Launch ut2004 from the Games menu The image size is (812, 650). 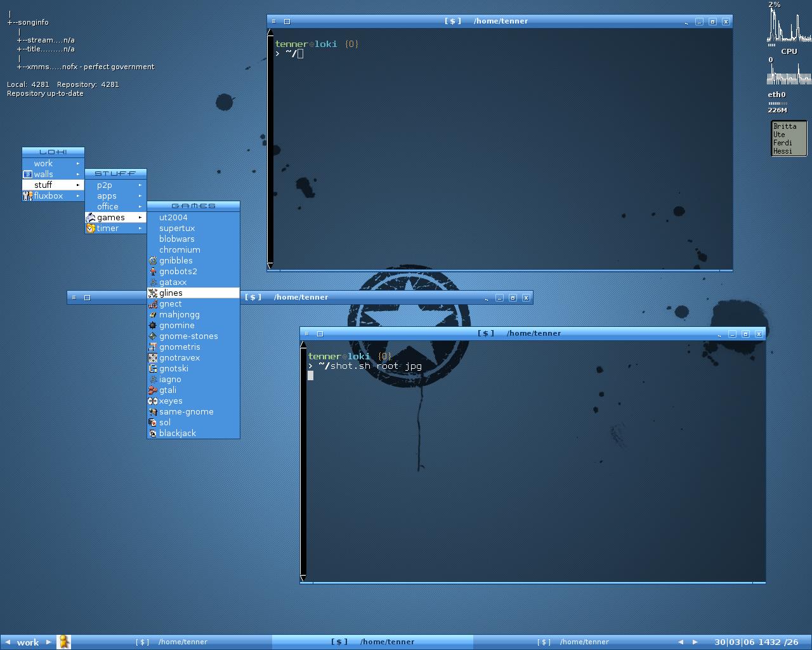[x=193, y=217]
